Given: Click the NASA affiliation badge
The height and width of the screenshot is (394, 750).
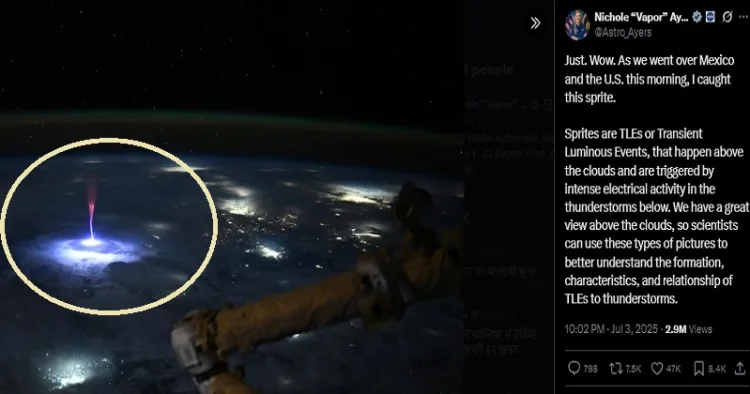Looking at the screenshot, I should [x=710, y=17].
